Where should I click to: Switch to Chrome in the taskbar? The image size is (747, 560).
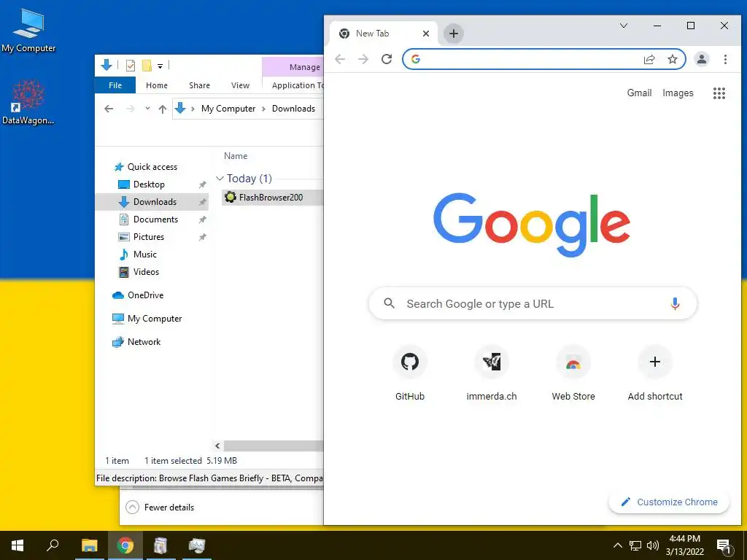125,545
